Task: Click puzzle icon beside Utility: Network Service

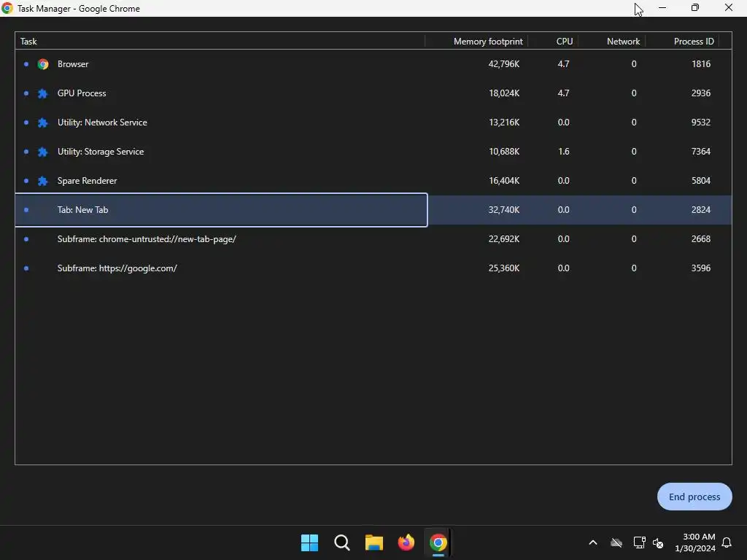Action: click(43, 122)
